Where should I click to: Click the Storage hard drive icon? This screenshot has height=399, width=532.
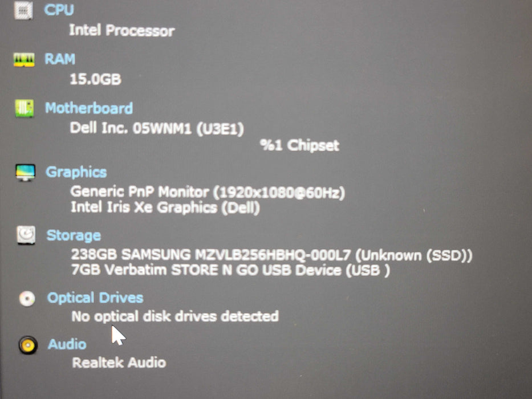26,235
